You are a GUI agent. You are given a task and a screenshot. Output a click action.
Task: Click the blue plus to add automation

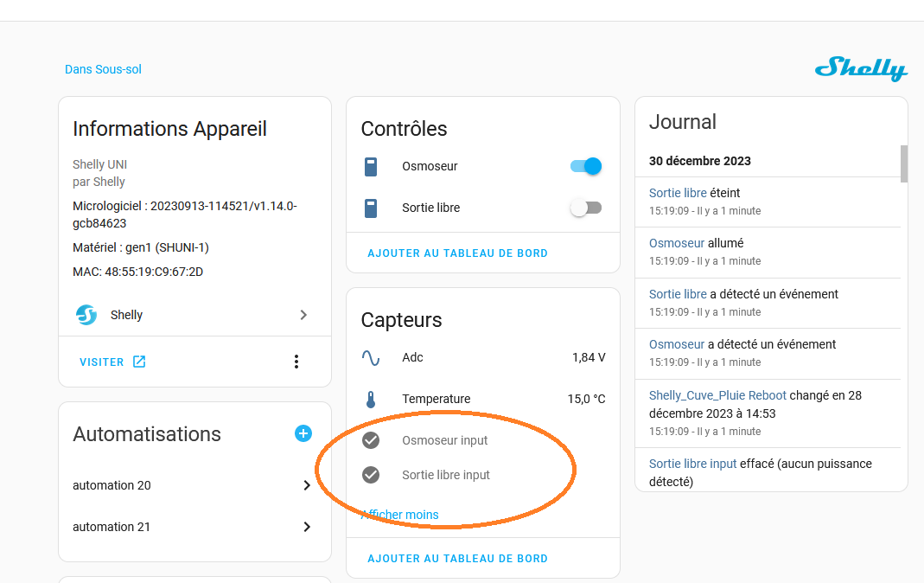[303, 433]
